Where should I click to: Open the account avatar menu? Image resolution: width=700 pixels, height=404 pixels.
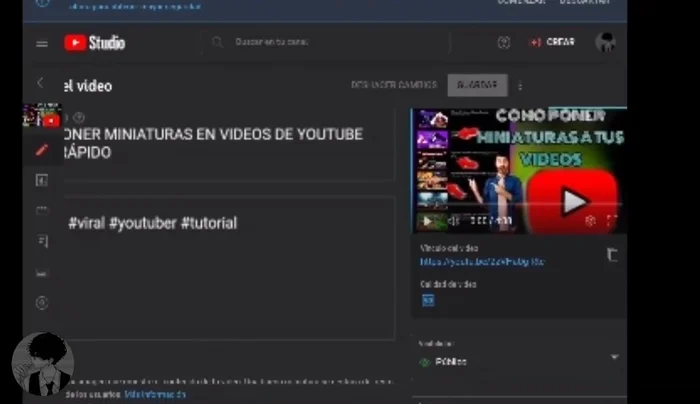point(605,42)
